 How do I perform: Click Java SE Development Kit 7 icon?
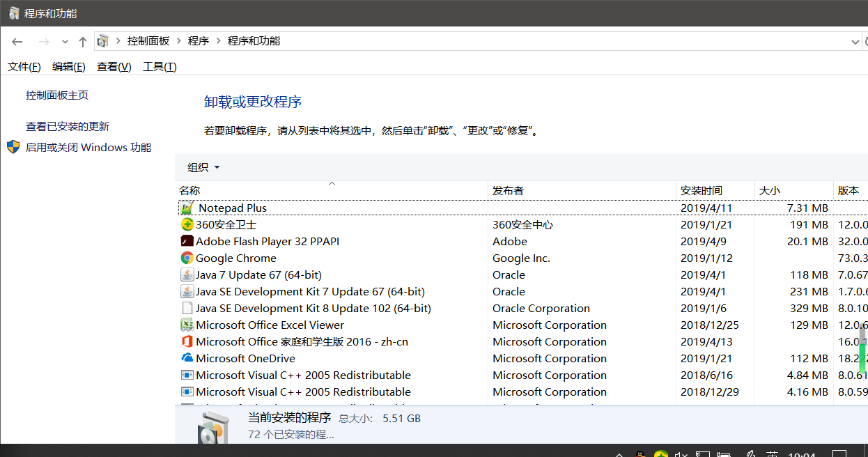pyautogui.click(x=187, y=291)
